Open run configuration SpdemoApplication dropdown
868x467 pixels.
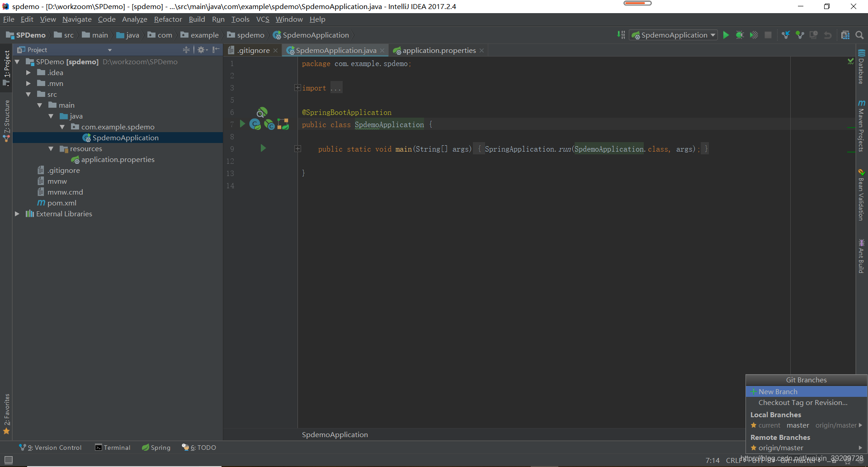[674, 35]
